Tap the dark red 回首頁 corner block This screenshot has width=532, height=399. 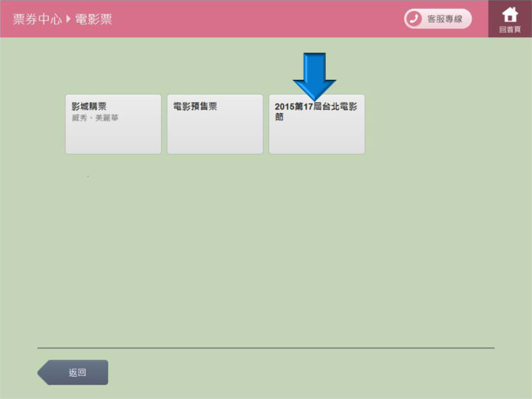coord(510,19)
